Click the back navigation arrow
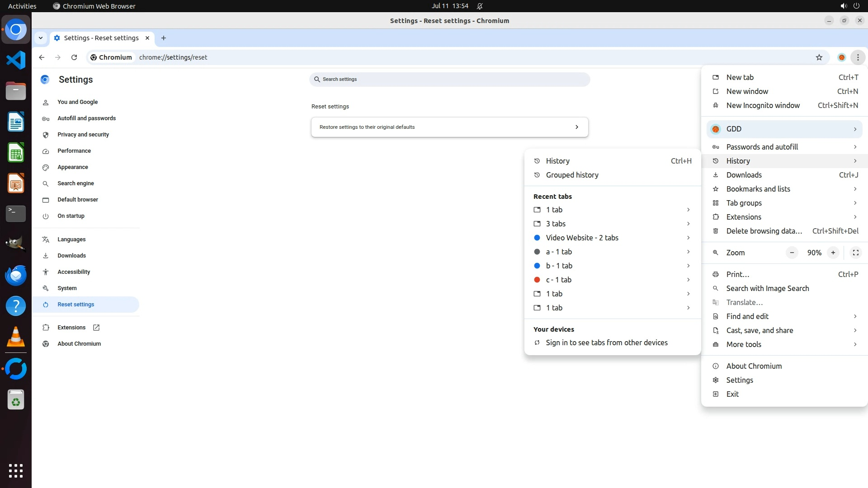The height and width of the screenshot is (488, 868). click(x=42, y=57)
